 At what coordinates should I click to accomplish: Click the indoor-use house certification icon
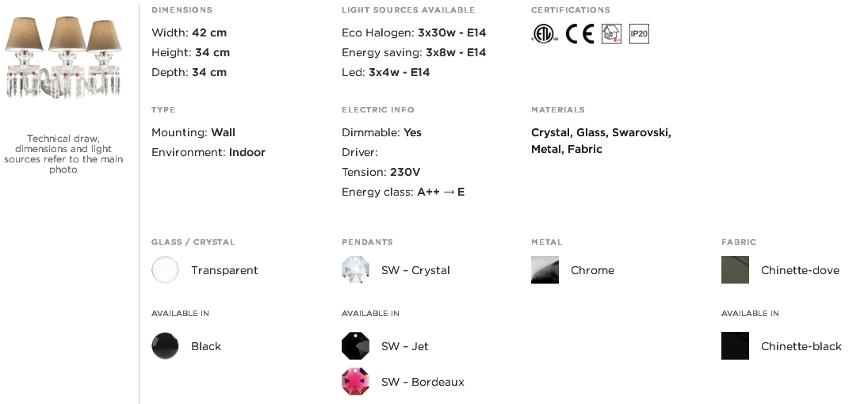click(x=612, y=34)
